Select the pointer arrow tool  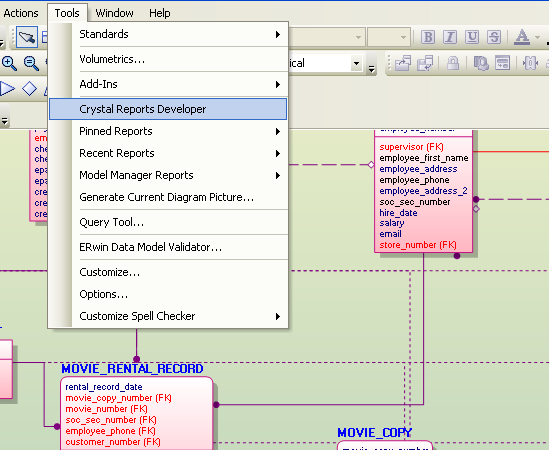pos(27,37)
